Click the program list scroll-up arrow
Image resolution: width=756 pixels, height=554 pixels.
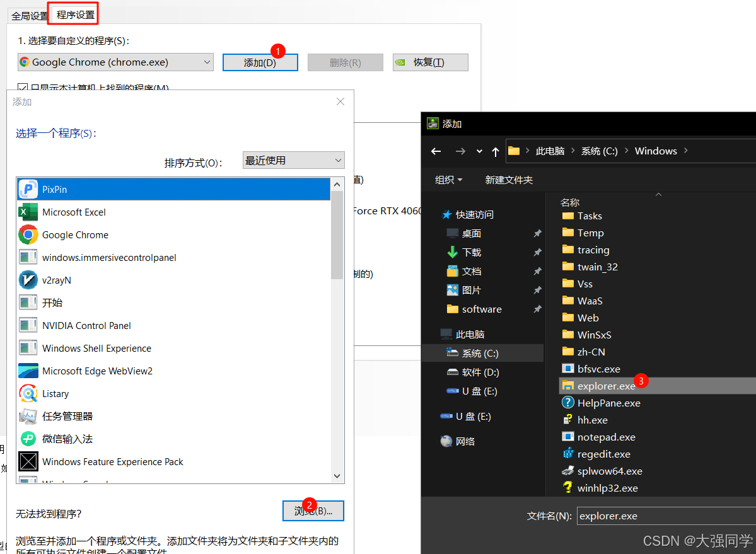(337, 185)
